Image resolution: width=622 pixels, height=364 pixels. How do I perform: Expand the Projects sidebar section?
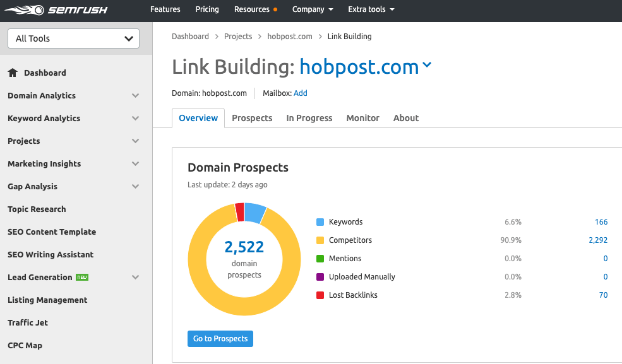tap(135, 141)
